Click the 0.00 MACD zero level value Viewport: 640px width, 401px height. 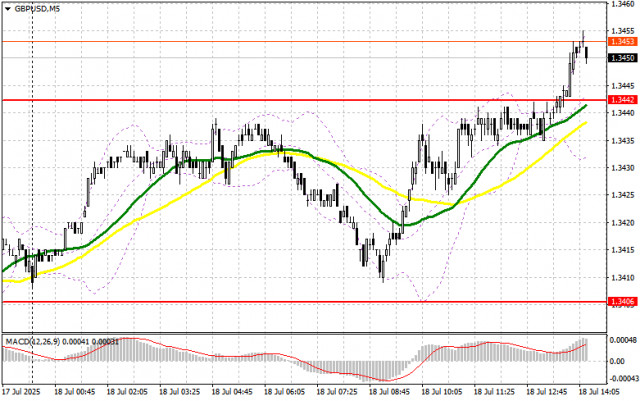(617, 361)
